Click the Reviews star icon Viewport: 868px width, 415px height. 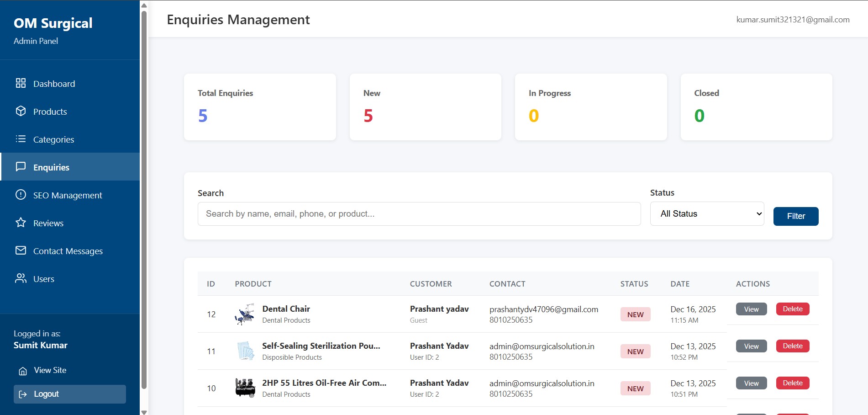[21, 223]
